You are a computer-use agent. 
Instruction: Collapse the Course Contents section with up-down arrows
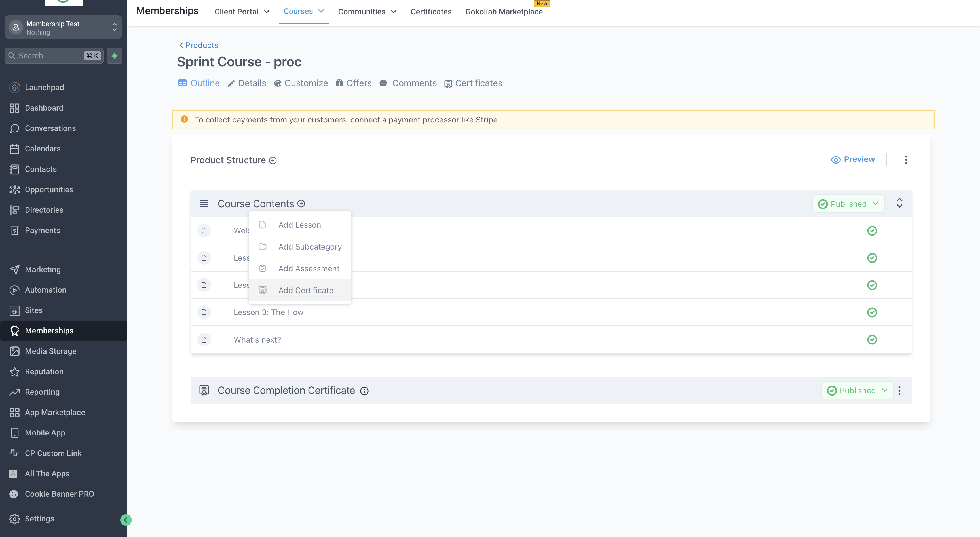[899, 203]
